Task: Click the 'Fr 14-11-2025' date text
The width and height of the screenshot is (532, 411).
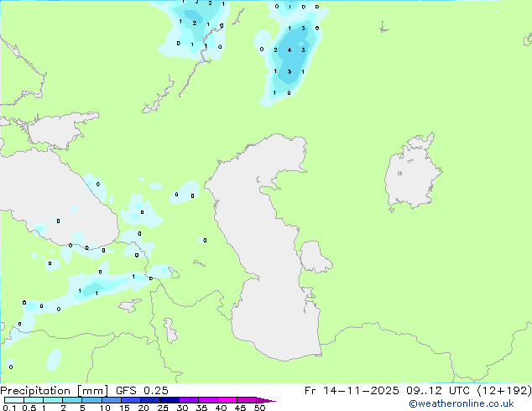Action: [x=352, y=391]
